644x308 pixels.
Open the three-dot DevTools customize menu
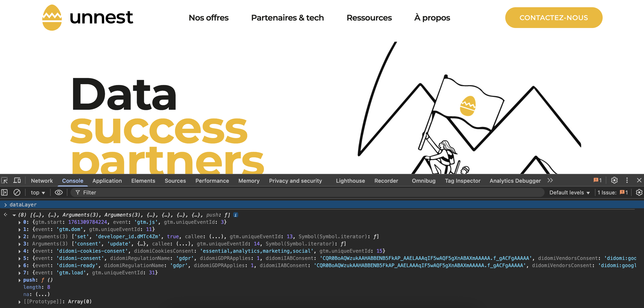[627, 180]
